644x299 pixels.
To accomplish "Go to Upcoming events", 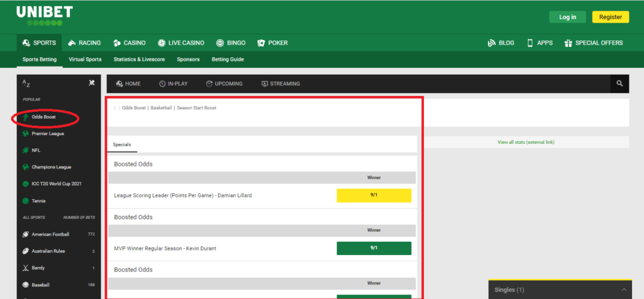I will [x=223, y=84].
